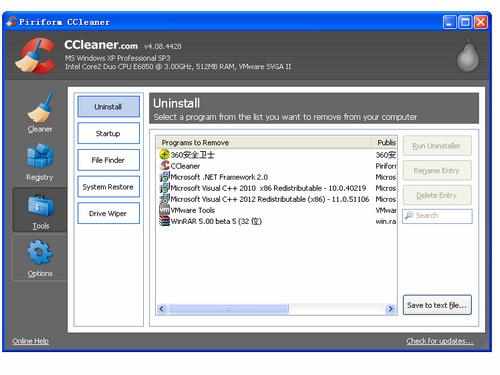Viewport: 500px width, 375px height.
Task: Select the Tools toolbox icon
Action: [x=41, y=206]
